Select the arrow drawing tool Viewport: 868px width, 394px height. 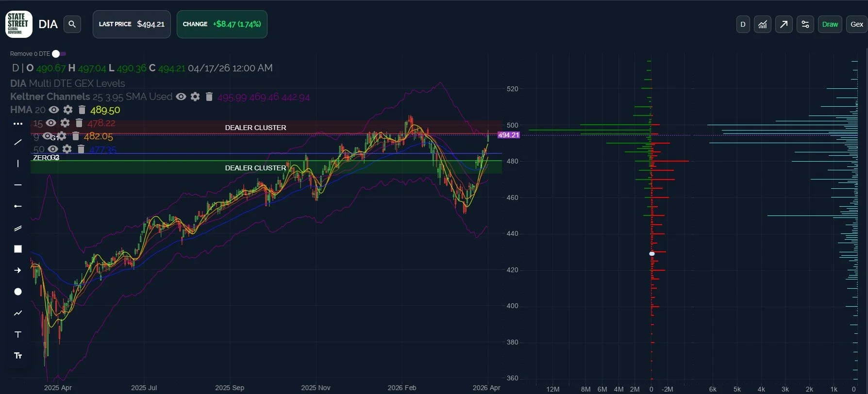point(18,270)
